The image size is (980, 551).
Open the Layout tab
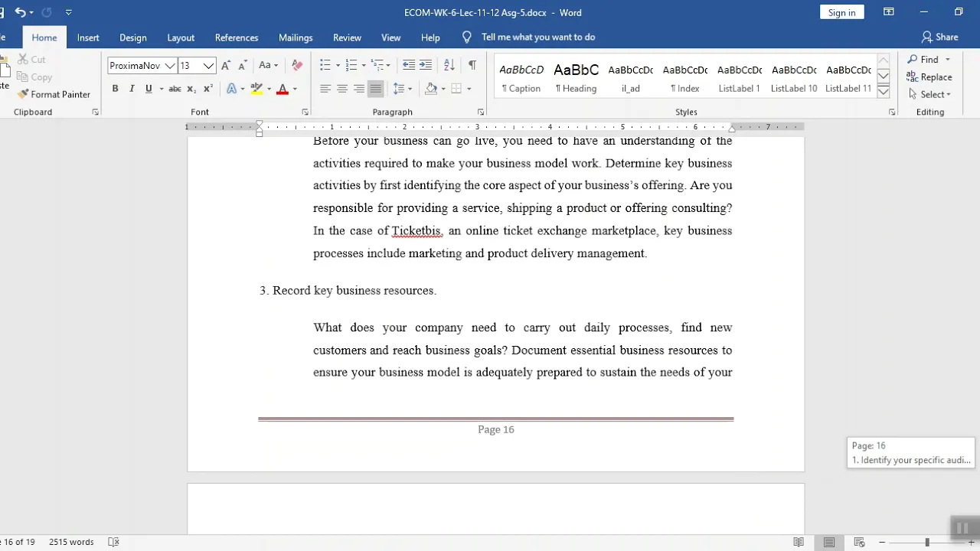point(181,37)
